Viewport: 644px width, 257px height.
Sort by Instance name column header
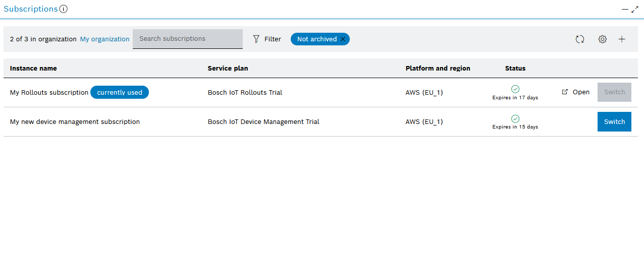(33, 69)
